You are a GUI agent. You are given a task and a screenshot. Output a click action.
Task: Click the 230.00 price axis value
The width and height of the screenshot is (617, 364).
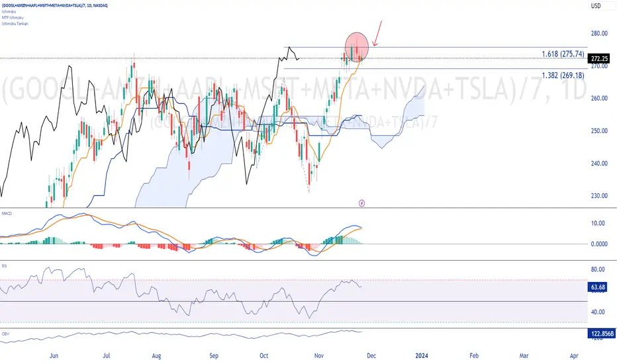pyautogui.click(x=599, y=196)
